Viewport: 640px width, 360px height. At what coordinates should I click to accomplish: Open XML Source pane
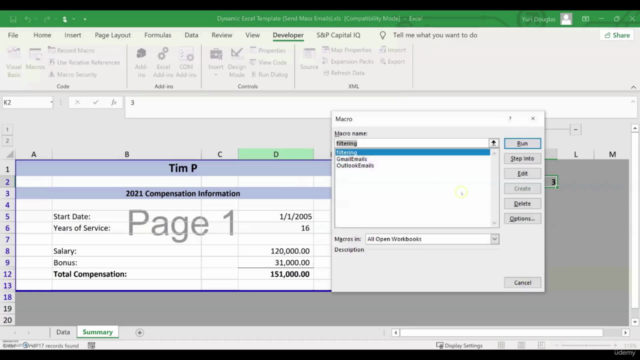coord(309,59)
